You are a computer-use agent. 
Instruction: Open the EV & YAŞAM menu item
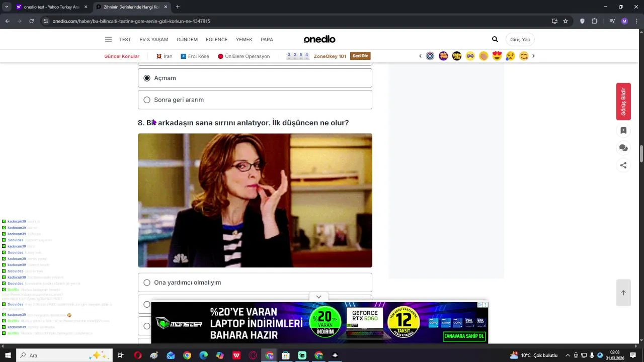154,40
